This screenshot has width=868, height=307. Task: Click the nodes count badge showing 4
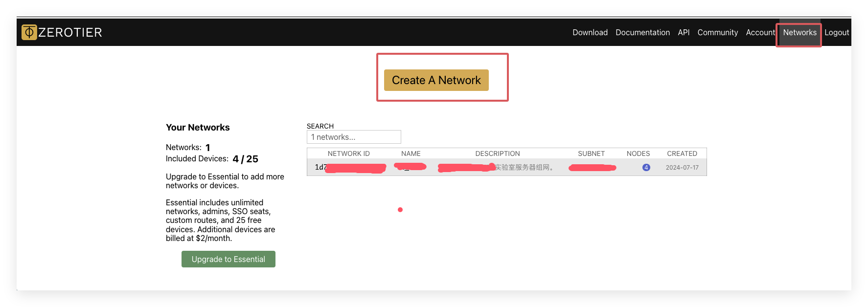click(x=646, y=167)
